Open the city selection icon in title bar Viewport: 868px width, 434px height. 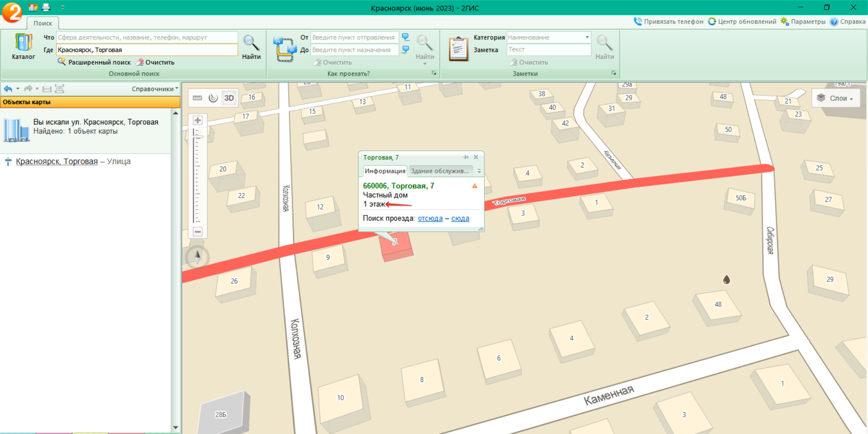[33, 7]
